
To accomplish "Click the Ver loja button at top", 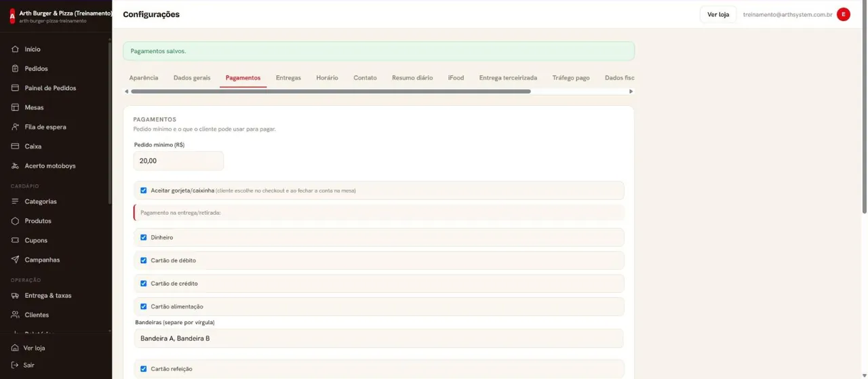I will 718,14.
